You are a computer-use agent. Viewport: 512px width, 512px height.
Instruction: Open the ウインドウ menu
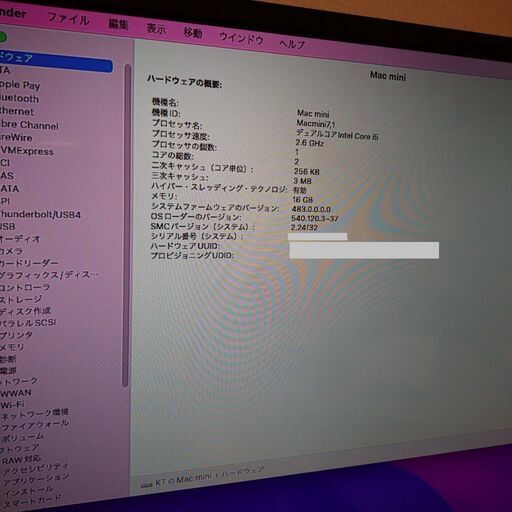click(x=241, y=38)
